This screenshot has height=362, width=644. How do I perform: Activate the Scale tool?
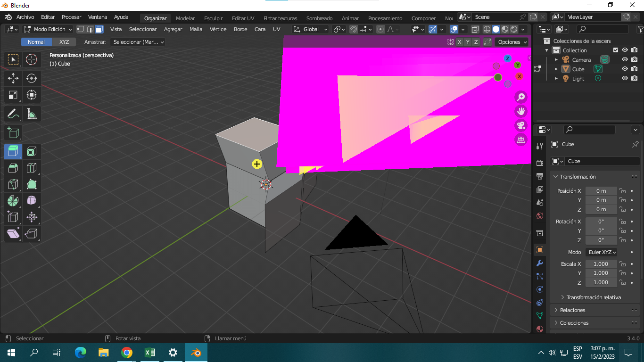click(x=13, y=95)
